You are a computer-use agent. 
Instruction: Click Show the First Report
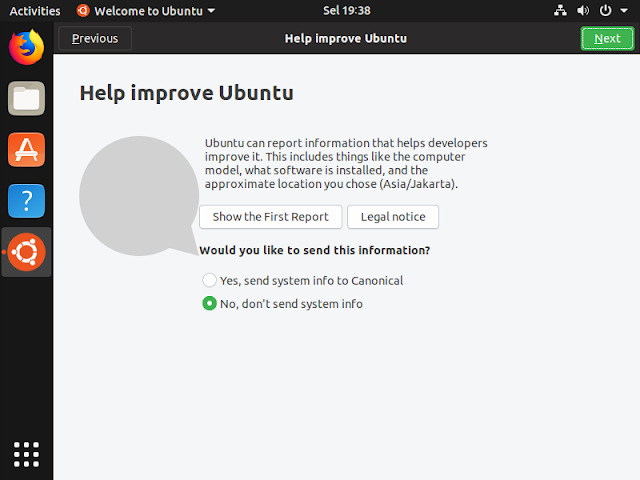pyautogui.click(x=271, y=217)
